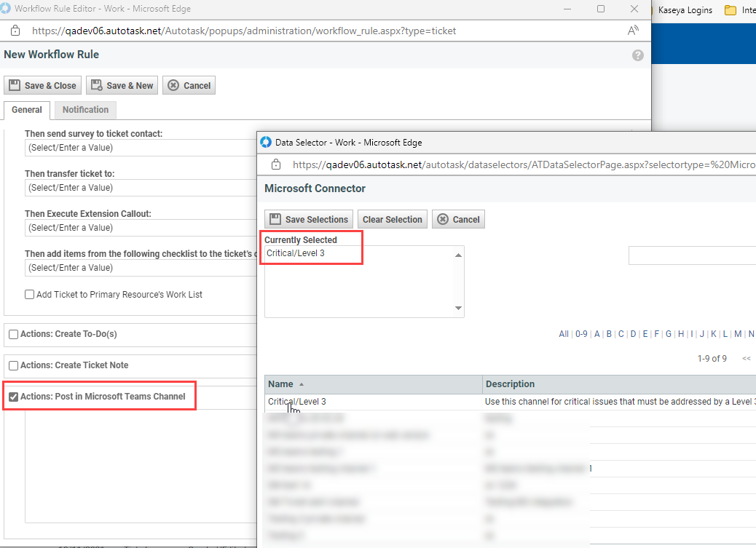Click the Currently Selected list scroll down arrow
Viewport: 756px width, 548px height.
point(459,308)
